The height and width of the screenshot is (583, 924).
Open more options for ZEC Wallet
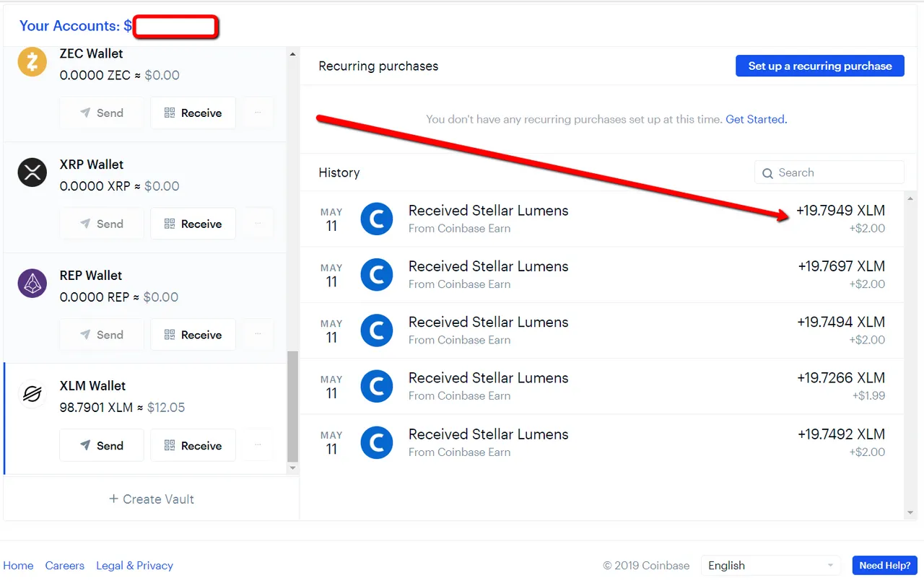pyautogui.click(x=258, y=113)
